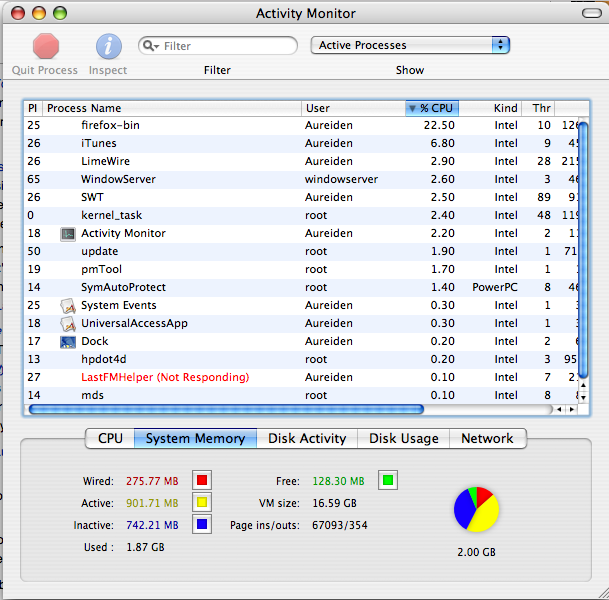Image resolution: width=609 pixels, height=600 pixels.
Task: Click the 2.00 GB total memory label
Action: (x=477, y=552)
